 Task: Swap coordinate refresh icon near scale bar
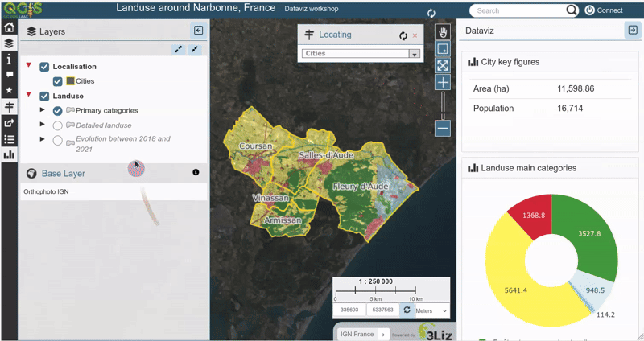click(407, 310)
